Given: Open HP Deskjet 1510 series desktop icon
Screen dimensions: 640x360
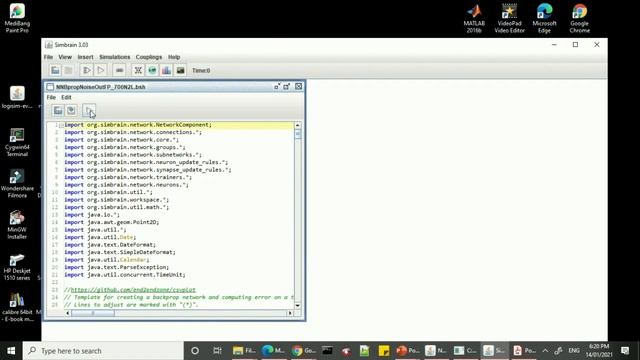Looking at the screenshot, I should 17,266.
